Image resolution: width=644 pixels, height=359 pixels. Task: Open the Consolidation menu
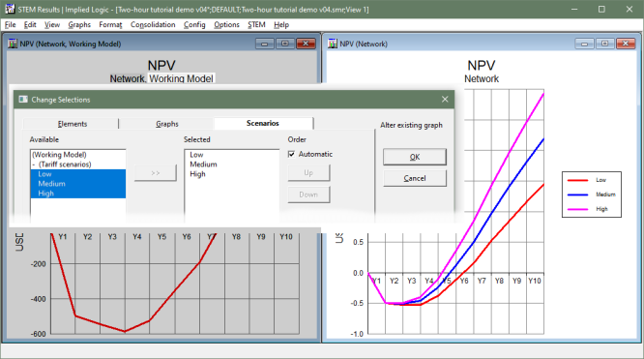coord(153,24)
